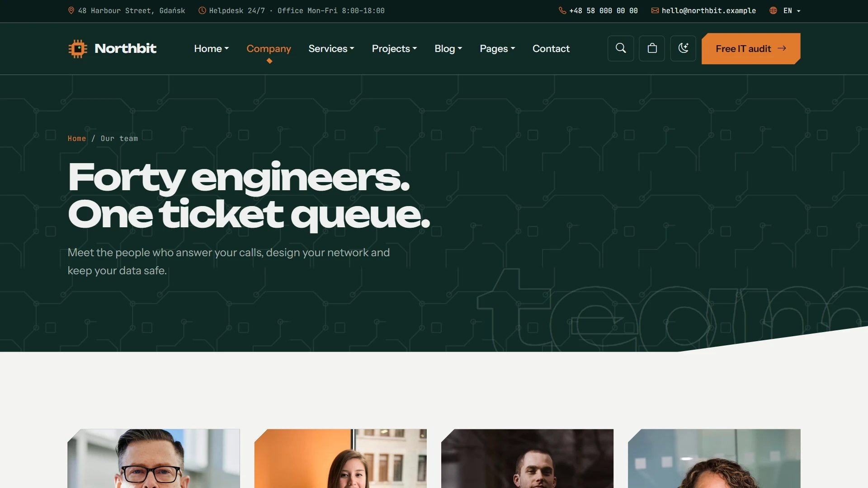The width and height of the screenshot is (868, 488).
Task: Open the team photo of the curly-haired person
Action: (714, 458)
